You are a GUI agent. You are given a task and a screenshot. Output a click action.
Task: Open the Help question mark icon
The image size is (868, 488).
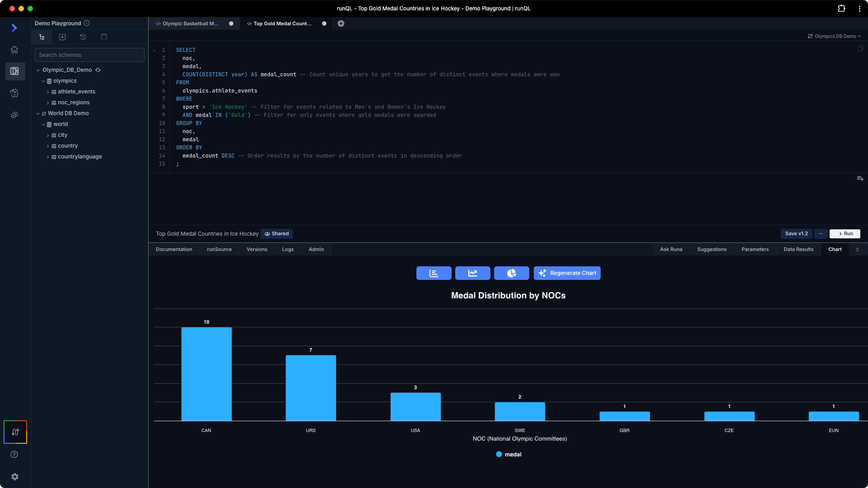pos(14,455)
